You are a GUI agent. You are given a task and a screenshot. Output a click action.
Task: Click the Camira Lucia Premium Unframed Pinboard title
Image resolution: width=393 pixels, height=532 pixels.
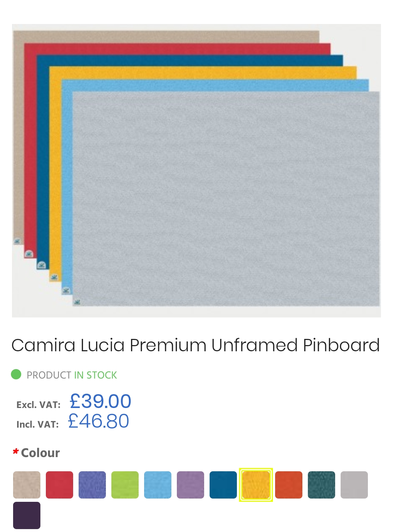[x=195, y=345]
